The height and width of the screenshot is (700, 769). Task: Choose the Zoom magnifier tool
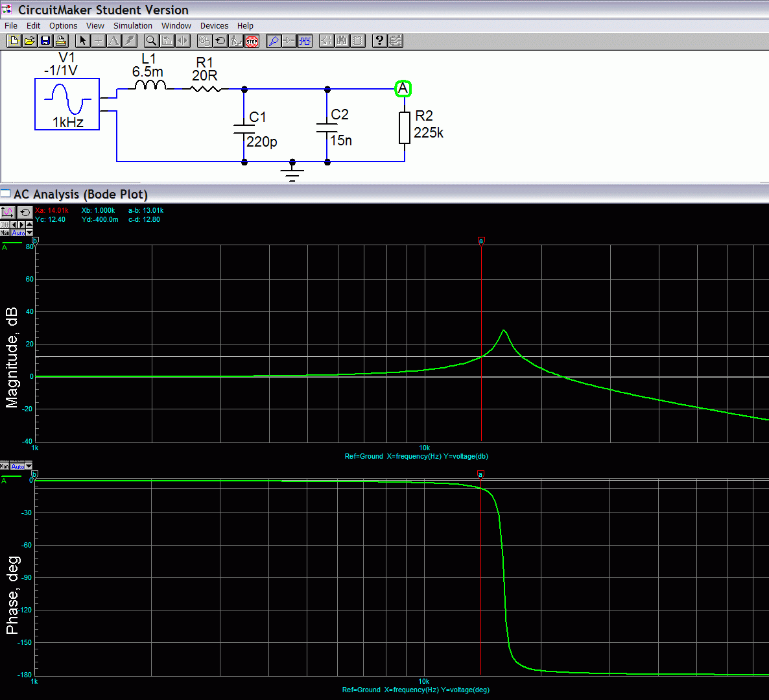coord(151,41)
